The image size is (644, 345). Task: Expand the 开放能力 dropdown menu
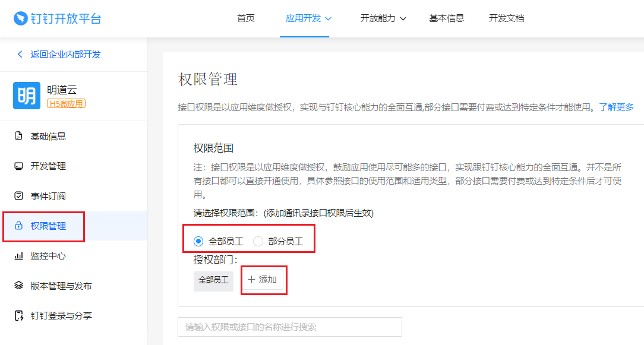point(383,18)
